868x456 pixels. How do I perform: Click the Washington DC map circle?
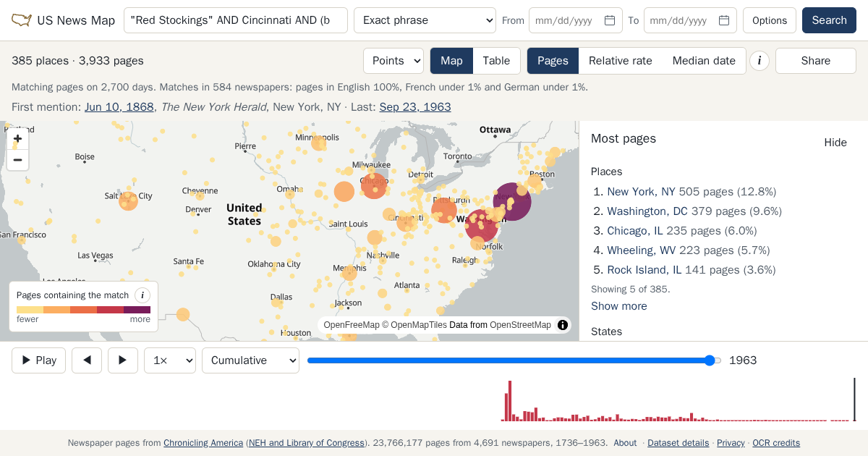click(x=481, y=225)
